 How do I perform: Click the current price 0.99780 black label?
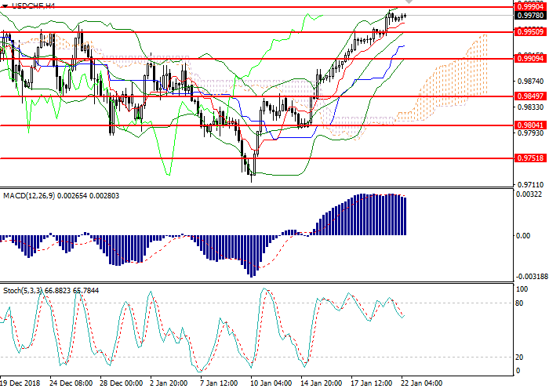529,16
